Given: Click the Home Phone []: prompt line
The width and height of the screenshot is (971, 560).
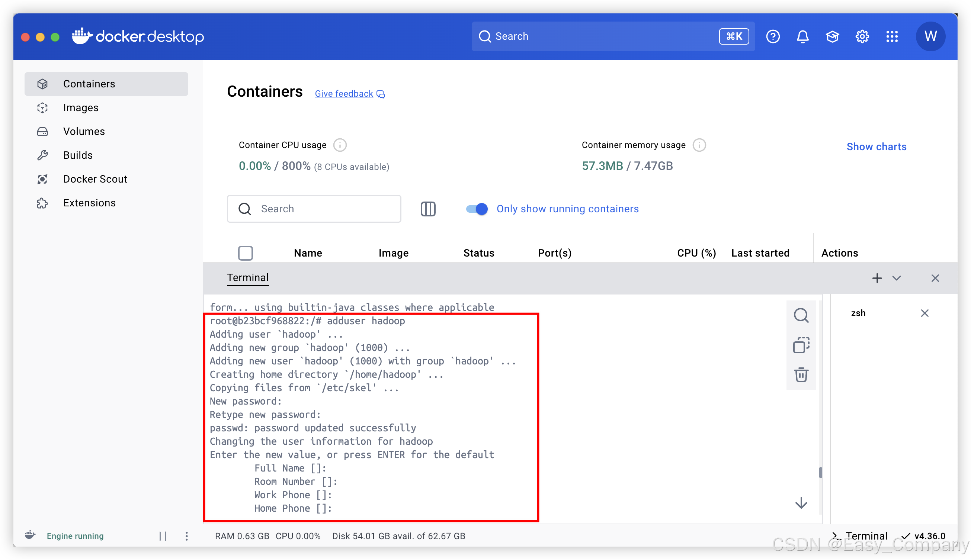Looking at the screenshot, I should point(293,508).
